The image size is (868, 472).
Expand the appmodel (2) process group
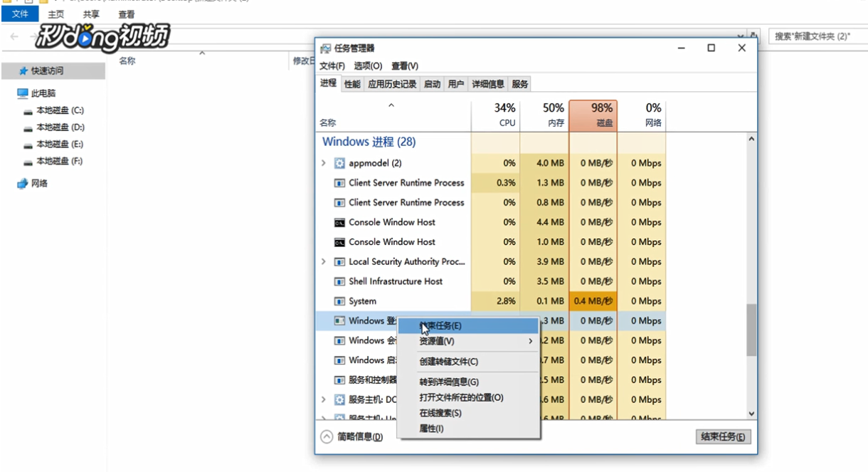click(x=324, y=162)
